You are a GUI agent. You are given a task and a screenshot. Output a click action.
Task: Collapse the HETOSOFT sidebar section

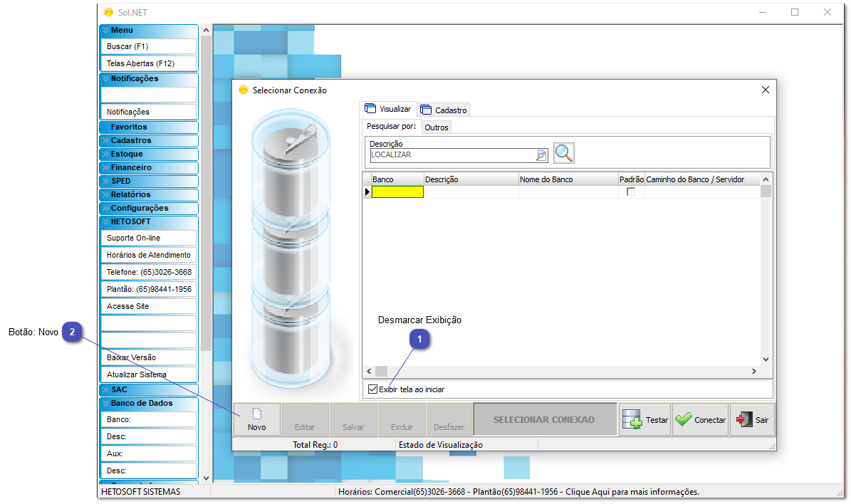[x=149, y=221]
